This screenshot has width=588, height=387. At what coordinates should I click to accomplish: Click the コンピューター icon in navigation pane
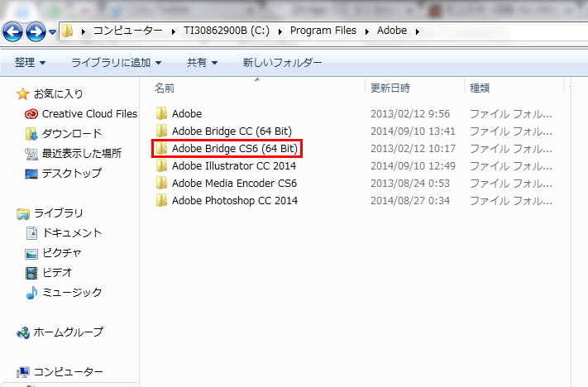click(23, 372)
